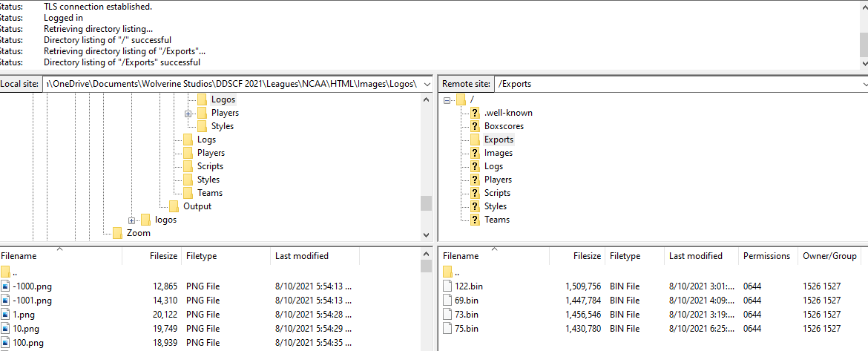Sort local files by Last modified column
The width and height of the screenshot is (868, 351).
pyautogui.click(x=315, y=256)
